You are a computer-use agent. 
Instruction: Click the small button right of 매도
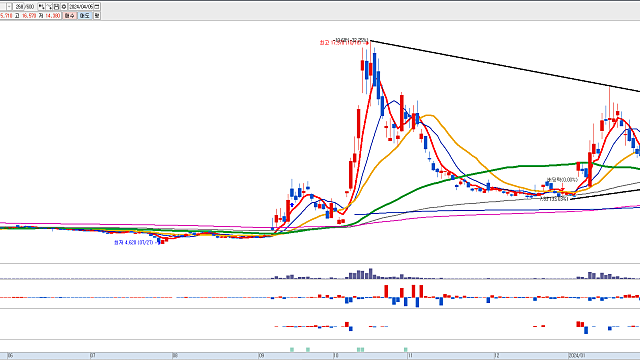[x=97, y=16]
